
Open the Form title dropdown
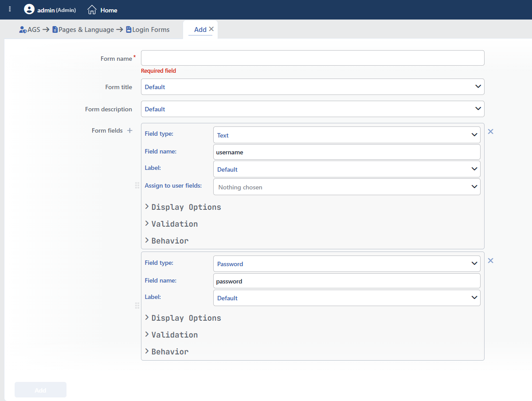(x=313, y=86)
